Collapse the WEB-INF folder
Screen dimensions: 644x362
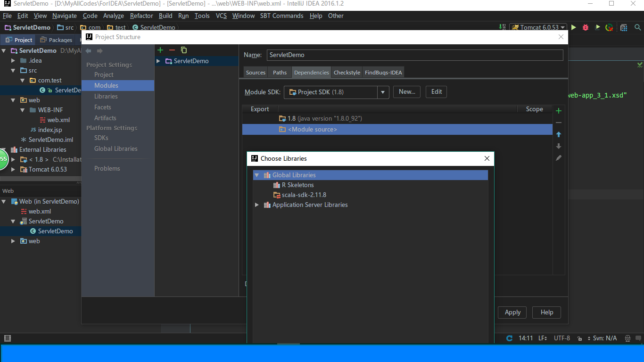[23, 110]
